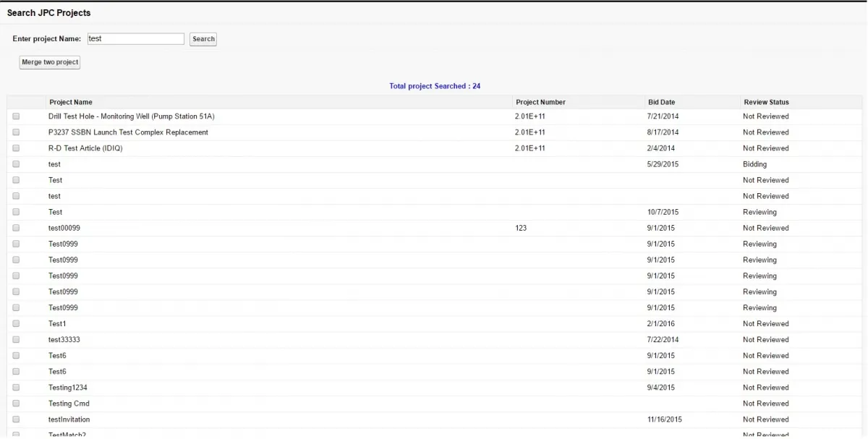Tick the Testing Cmd row checkbox

point(16,404)
